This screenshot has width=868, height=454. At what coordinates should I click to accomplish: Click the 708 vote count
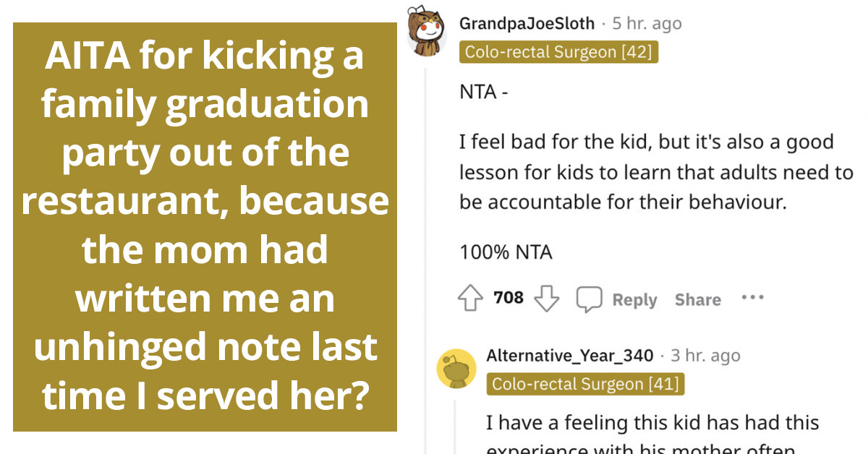pyautogui.click(x=509, y=297)
